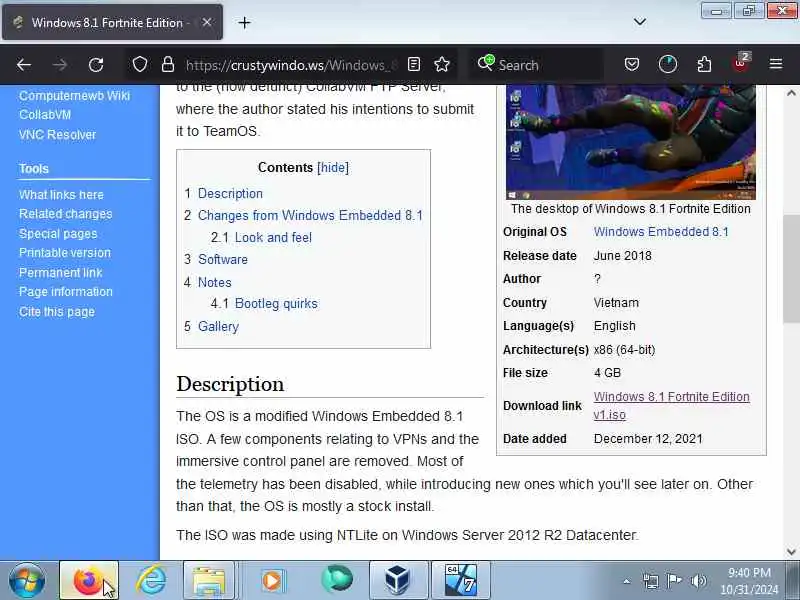Open the circular account icon in toolbar
Image resolution: width=800 pixels, height=600 pixels.
coord(668,64)
